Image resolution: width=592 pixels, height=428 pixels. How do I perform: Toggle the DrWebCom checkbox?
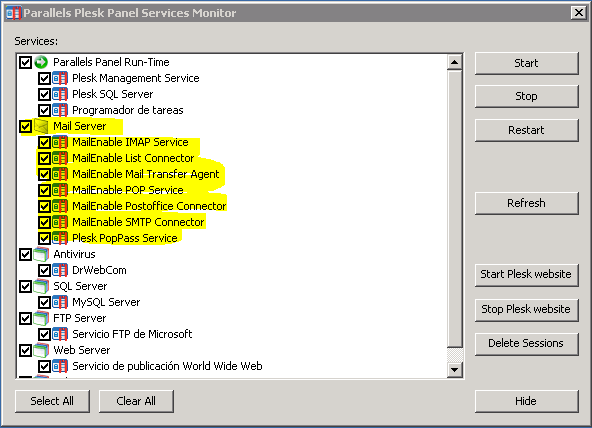coord(44,270)
